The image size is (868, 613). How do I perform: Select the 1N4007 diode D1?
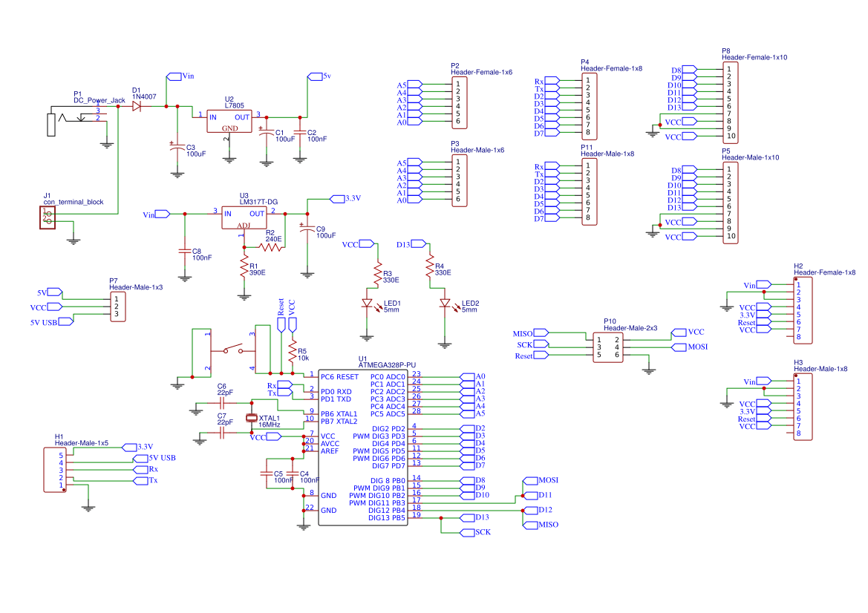tap(136, 108)
